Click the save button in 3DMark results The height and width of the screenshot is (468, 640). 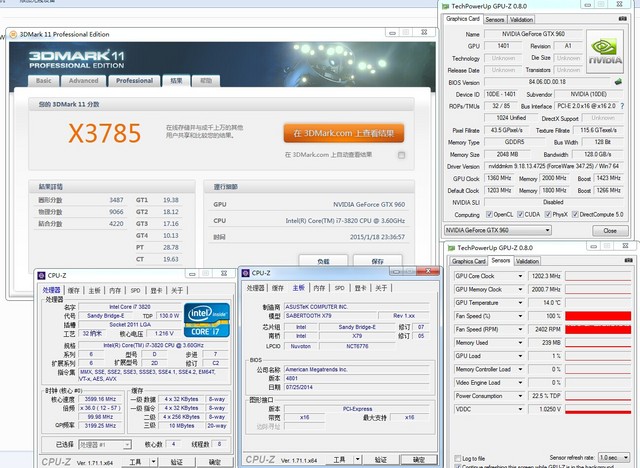pyautogui.click(x=378, y=261)
